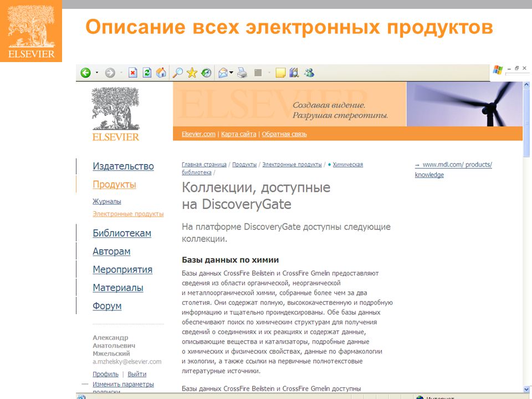
Task: Select Мероприятия in the side menu
Action: tap(122, 269)
